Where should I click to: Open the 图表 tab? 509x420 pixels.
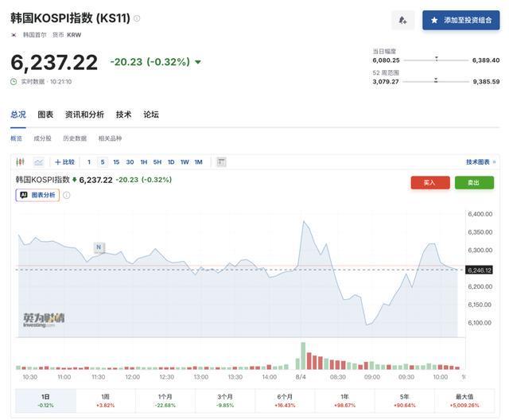pos(45,115)
